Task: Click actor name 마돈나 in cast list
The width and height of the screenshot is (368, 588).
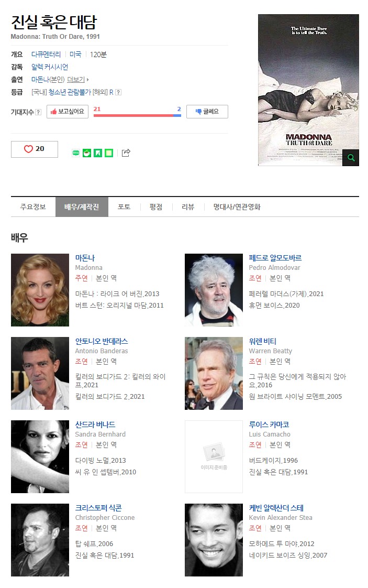Action: [85, 258]
